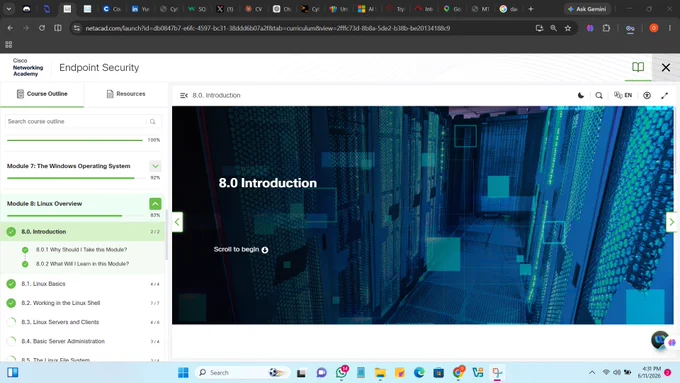Click the browser back arrow

click(10, 28)
